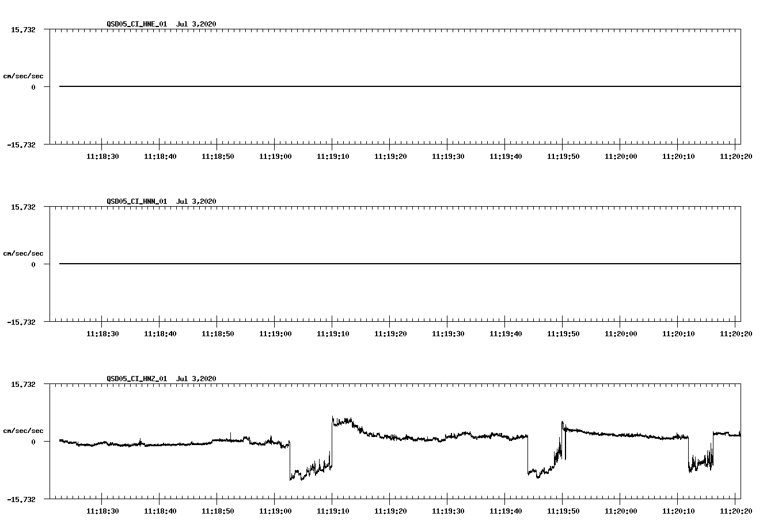Viewport: 782px width, 532px height.
Task: Click 11:19:40 time label under HNN plot
Action: tap(506, 333)
